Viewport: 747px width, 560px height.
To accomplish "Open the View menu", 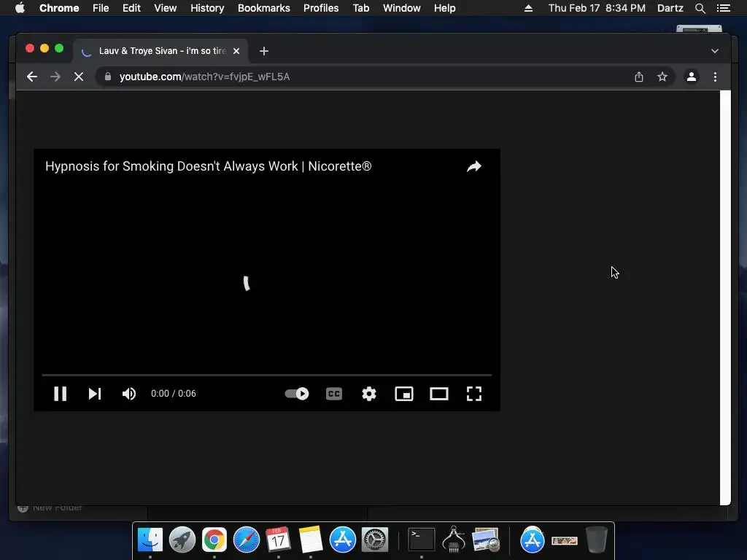I will pos(166,8).
